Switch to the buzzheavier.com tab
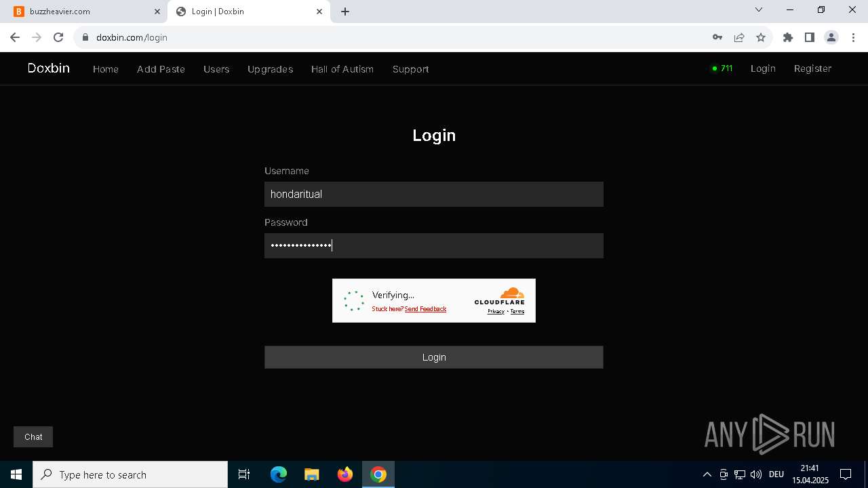Image resolution: width=868 pixels, height=488 pixels. tap(85, 12)
